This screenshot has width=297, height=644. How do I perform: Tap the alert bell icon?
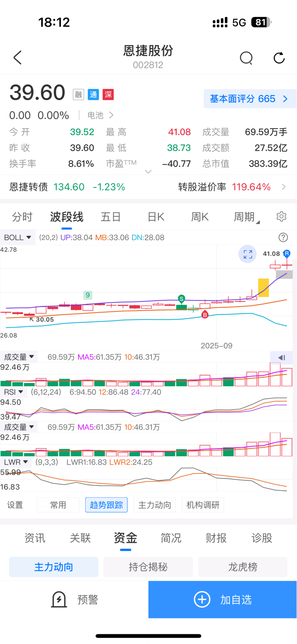[x=59, y=600]
